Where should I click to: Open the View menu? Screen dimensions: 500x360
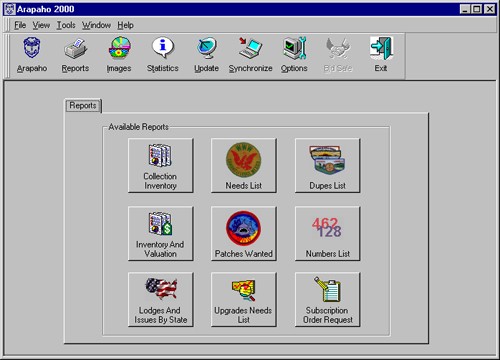click(x=41, y=25)
